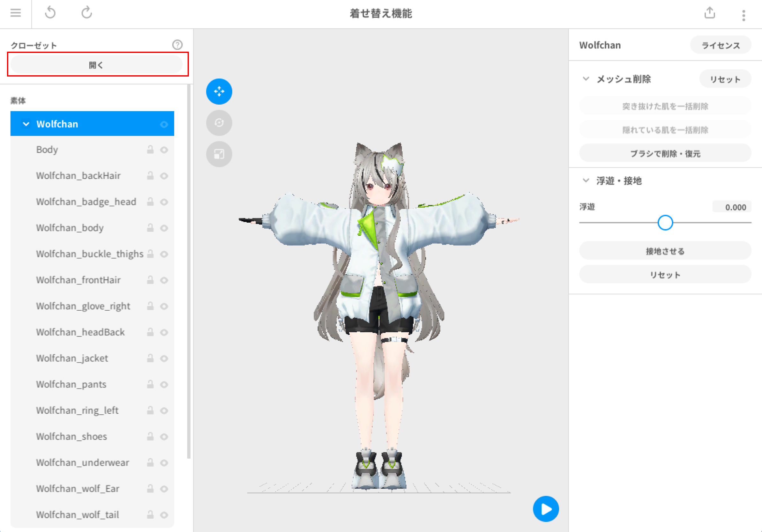Click lock icon for Wolfchan_glove_right
Image resolution: width=762 pixels, height=532 pixels.
pos(150,306)
